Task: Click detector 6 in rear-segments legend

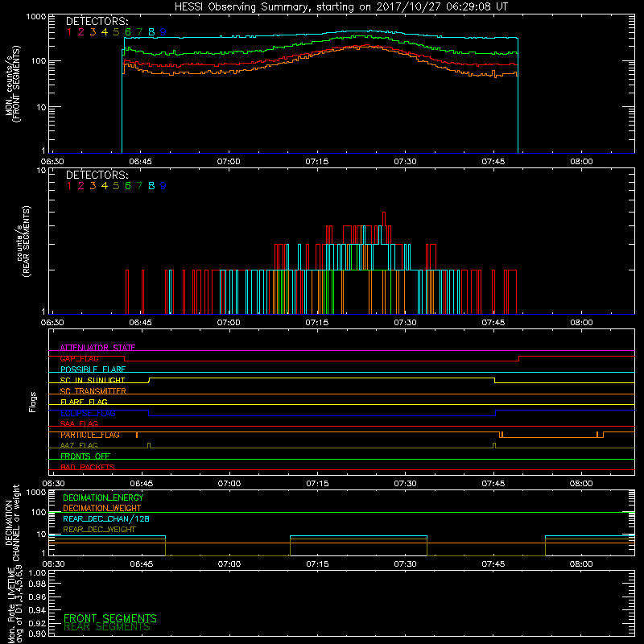Action: point(128,186)
